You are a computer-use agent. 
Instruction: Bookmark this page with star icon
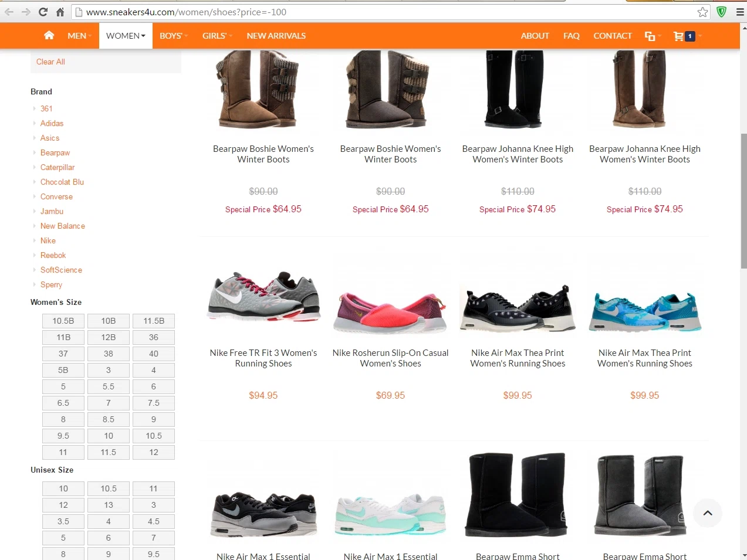click(702, 12)
